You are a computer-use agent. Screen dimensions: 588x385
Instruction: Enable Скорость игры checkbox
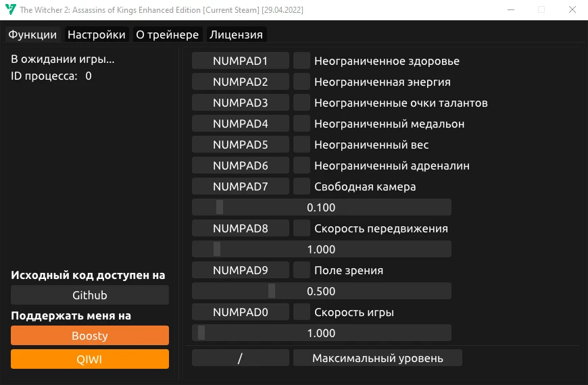click(301, 312)
